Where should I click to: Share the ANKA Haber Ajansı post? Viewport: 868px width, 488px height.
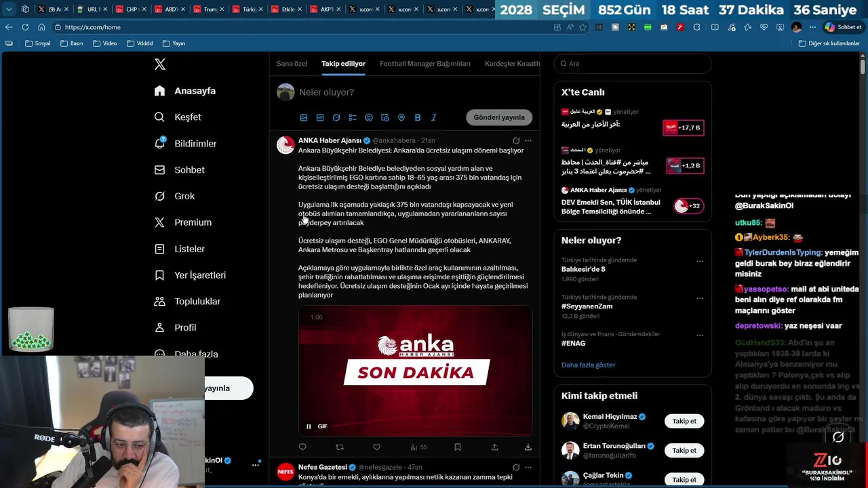pyautogui.click(x=494, y=447)
